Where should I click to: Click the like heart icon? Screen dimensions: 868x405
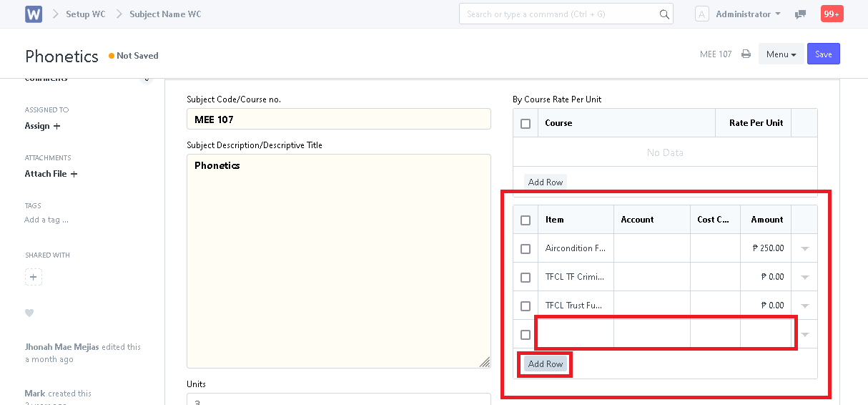click(29, 313)
